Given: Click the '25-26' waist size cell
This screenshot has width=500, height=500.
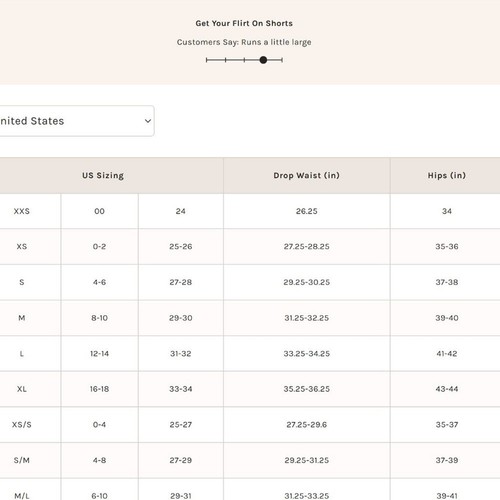Looking at the screenshot, I should click(181, 247).
